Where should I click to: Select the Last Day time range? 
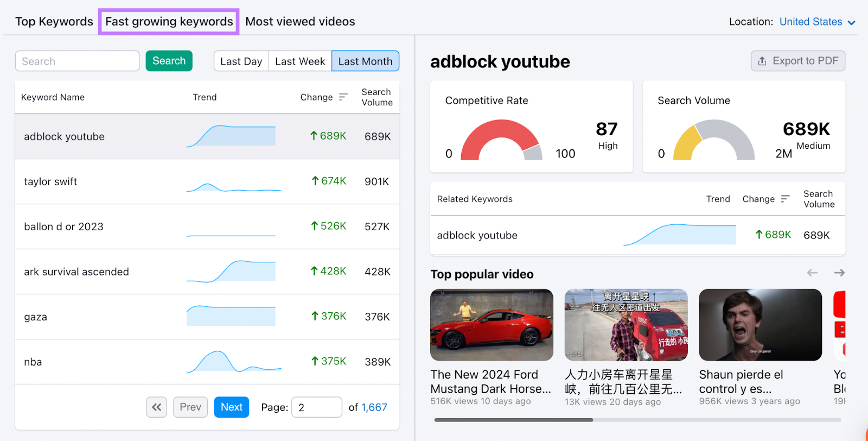click(241, 61)
